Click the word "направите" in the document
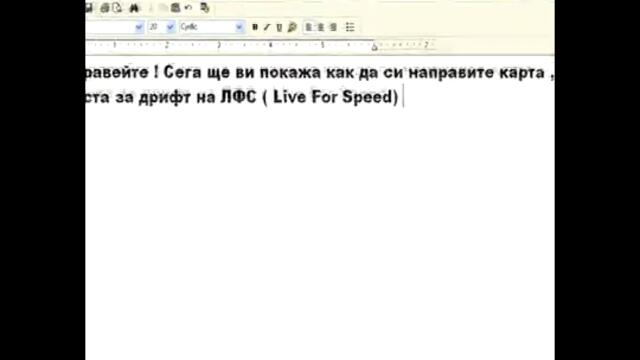Viewport: 640px width, 360px height. tap(451, 73)
